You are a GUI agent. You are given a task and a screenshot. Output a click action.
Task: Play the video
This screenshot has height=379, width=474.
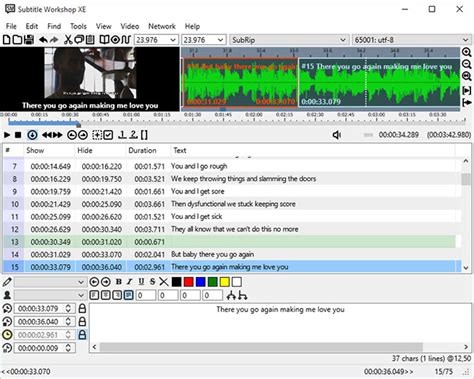[x=7, y=135]
